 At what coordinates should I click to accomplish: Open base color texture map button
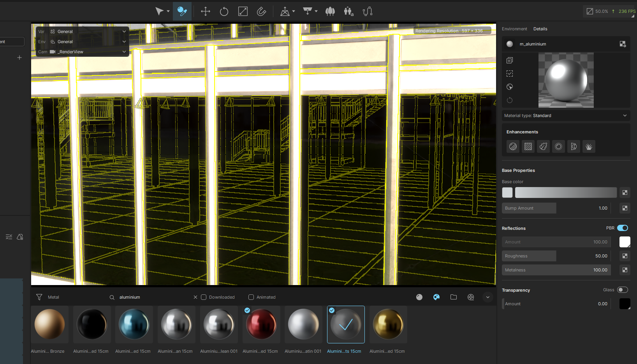pos(625,192)
